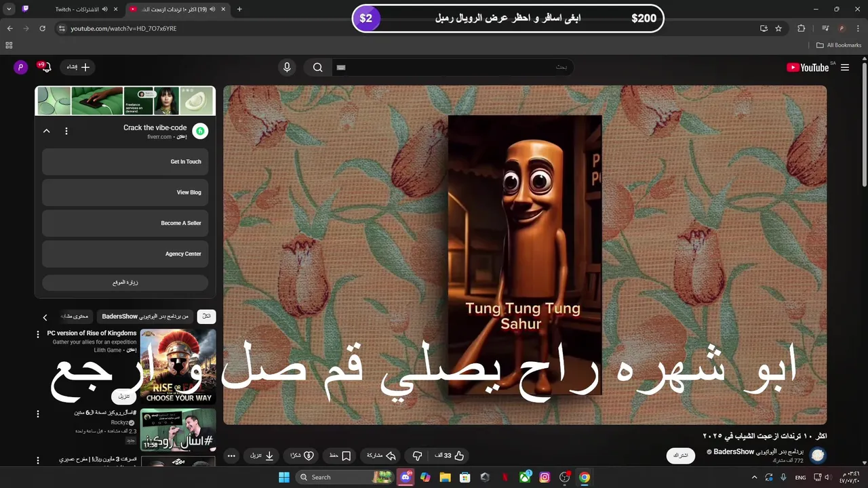Open File Explorer from the taskbar
Image resolution: width=868 pixels, height=488 pixels.
click(x=445, y=477)
